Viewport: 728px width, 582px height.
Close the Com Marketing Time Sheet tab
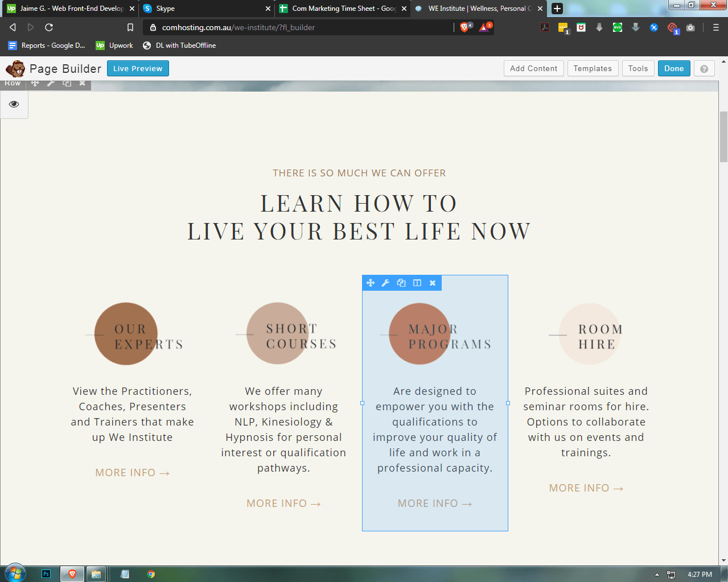coord(404,9)
